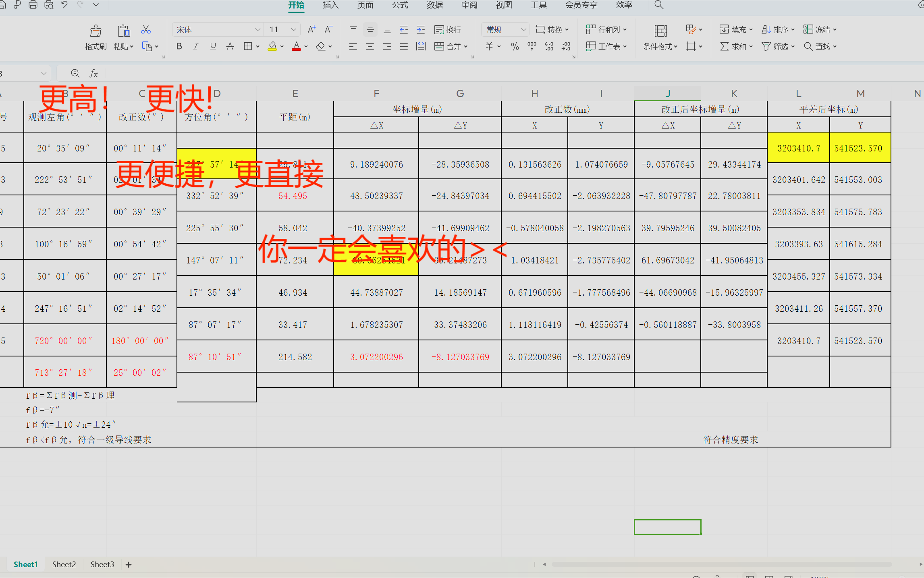Toggle italic formatting

196,47
